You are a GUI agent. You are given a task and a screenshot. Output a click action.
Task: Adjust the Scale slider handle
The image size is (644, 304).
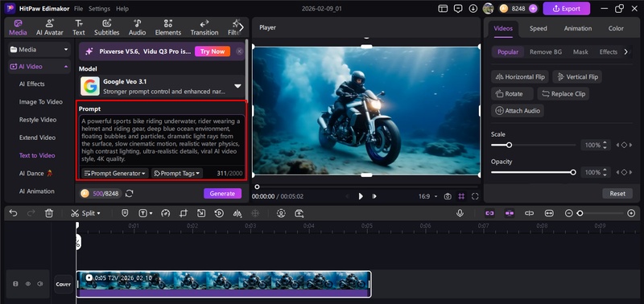[509, 146]
